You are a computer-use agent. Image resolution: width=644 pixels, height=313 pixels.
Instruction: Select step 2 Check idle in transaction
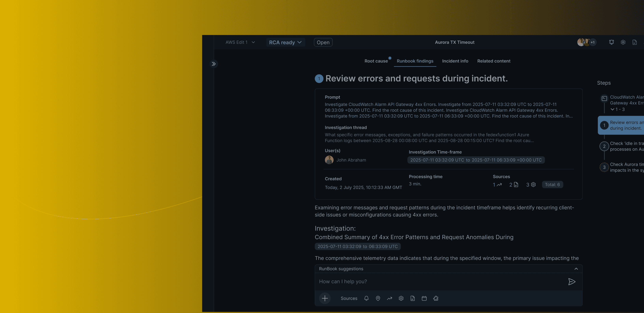tap(623, 146)
